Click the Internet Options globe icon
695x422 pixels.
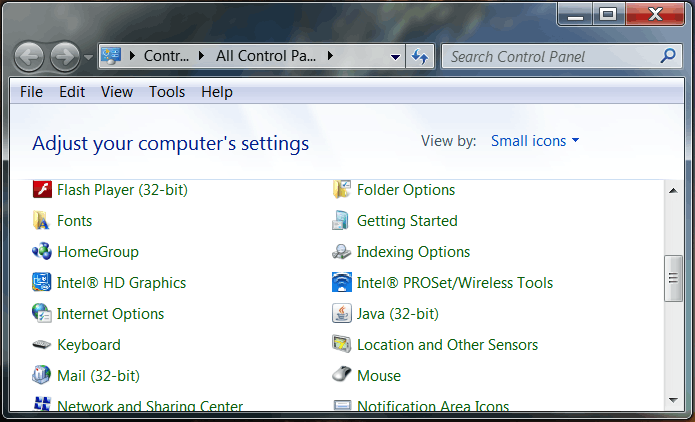coord(42,313)
